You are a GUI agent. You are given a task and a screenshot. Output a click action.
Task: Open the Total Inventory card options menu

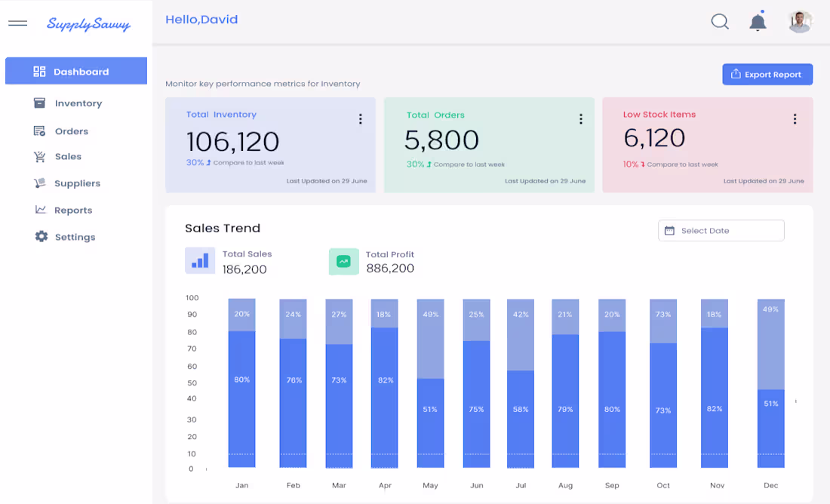point(361,118)
